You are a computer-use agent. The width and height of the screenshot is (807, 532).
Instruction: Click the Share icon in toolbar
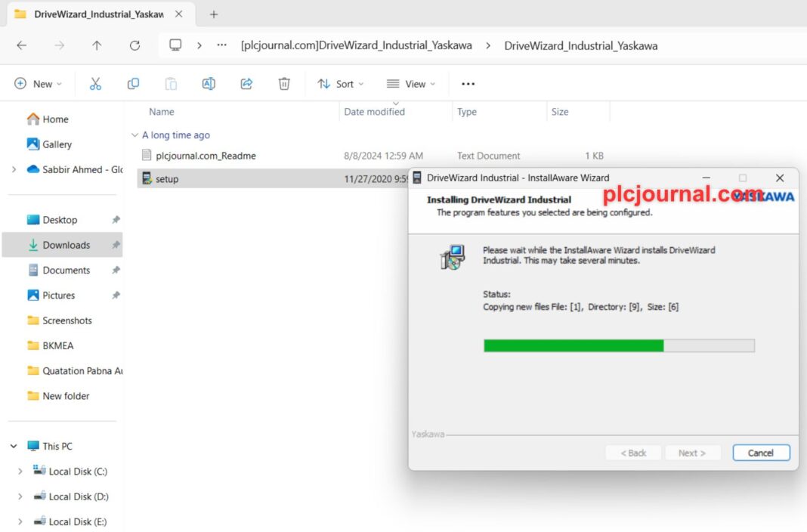click(x=246, y=84)
